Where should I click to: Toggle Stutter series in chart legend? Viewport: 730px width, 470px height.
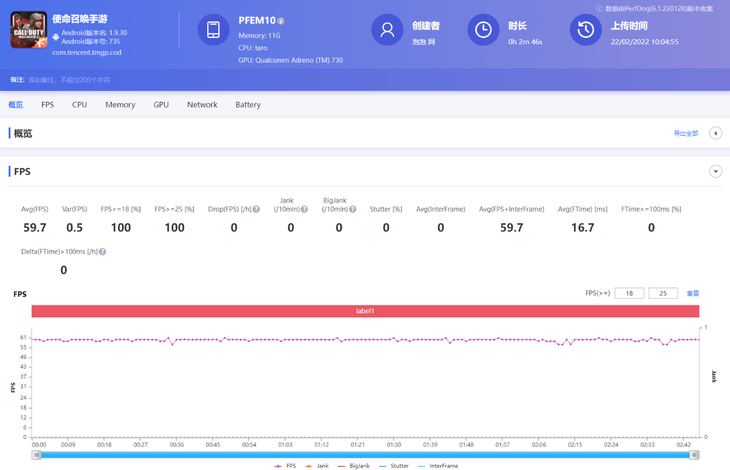[394, 466]
